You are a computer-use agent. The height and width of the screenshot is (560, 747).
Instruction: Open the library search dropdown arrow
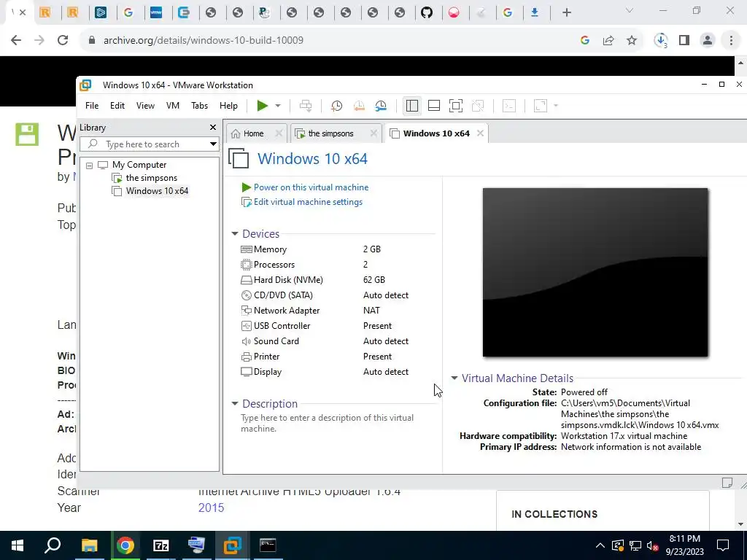(x=213, y=144)
